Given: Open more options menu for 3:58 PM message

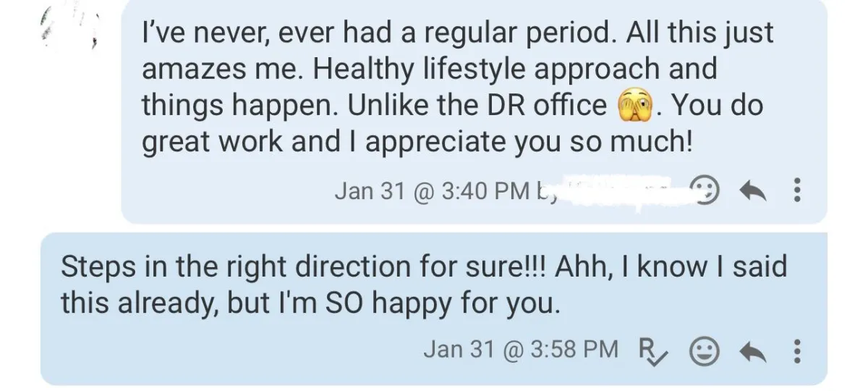Looking at the screenshot, I should point(797,350).
